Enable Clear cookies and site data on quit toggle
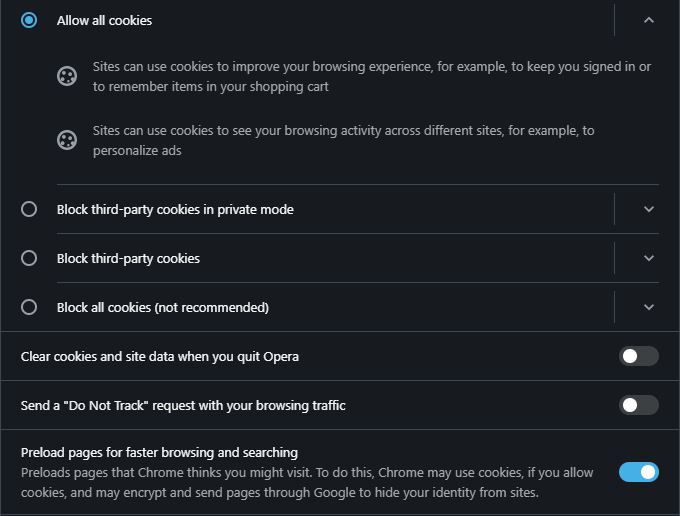The image size is (680, 516). coord(638,356)
